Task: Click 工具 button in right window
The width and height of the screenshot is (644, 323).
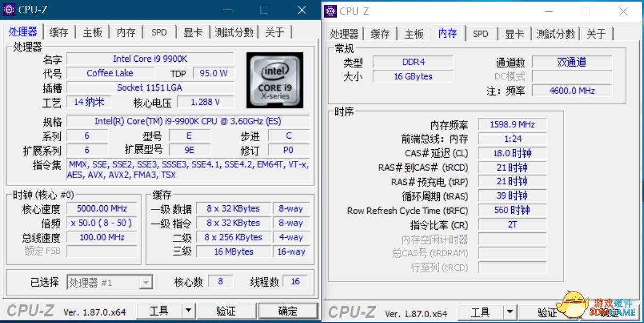Action: 480,312
